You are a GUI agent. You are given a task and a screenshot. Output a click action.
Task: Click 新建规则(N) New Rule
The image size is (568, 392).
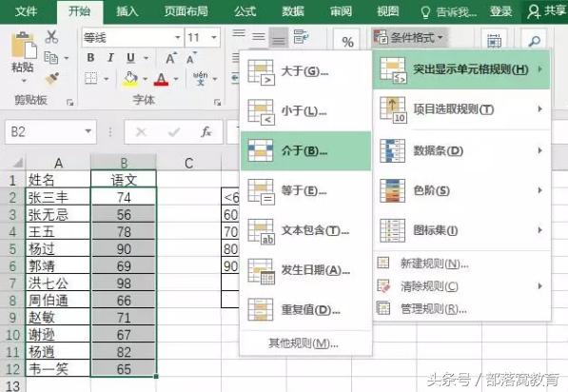click(x=461, y=264)
